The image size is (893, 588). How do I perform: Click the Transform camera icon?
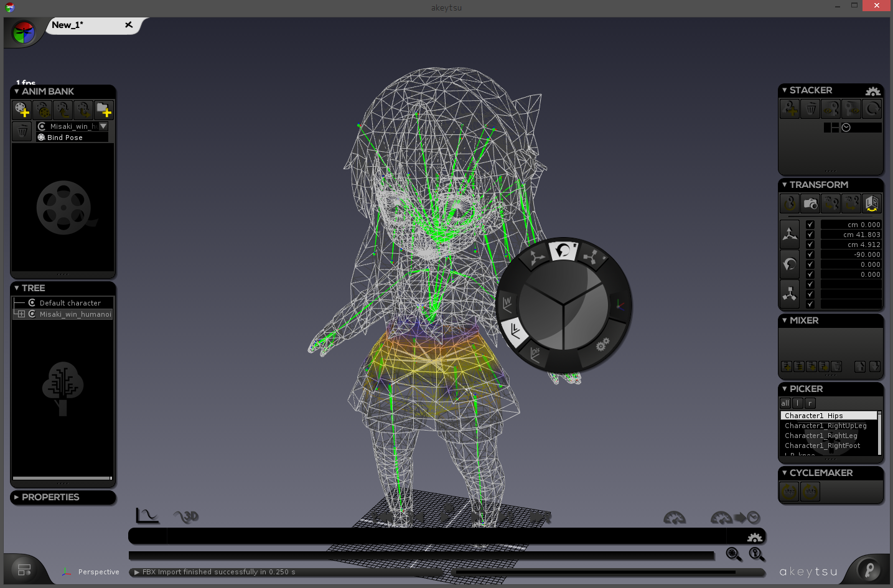pos(810,203)
